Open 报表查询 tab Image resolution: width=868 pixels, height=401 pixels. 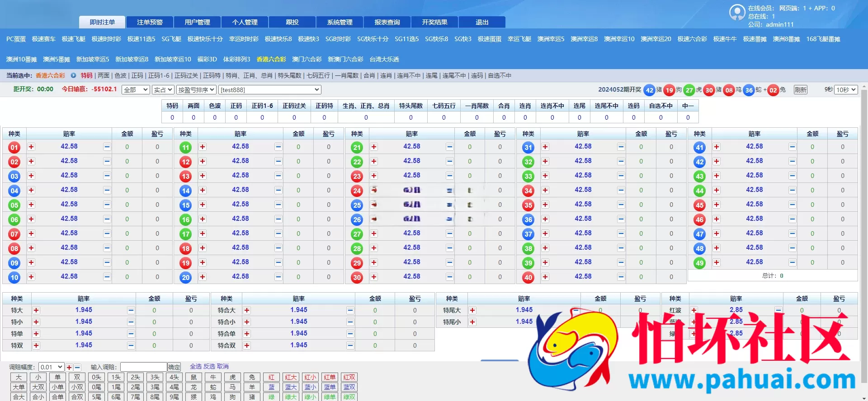pyautogui.click(x=387, y=22)
